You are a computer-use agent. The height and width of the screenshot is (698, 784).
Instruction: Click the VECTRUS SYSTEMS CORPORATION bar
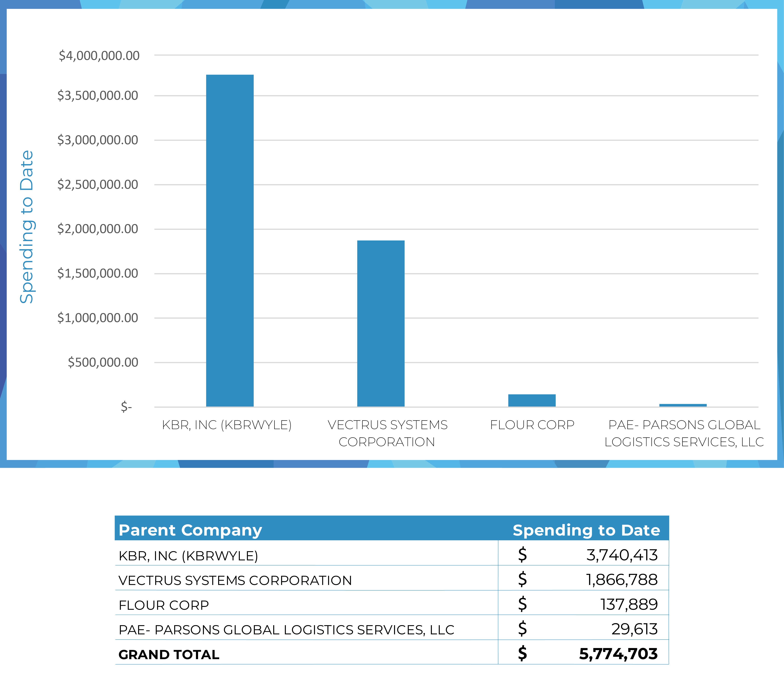point(381,323)
